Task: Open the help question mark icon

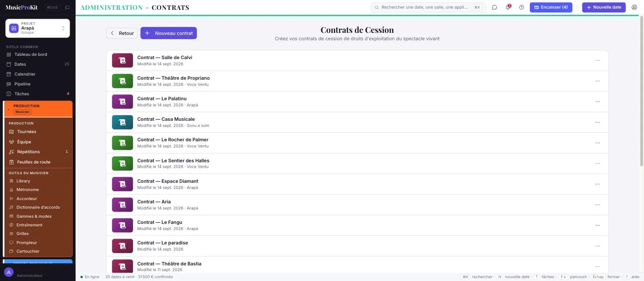Action: pyautogui.click(x=522, y=7)
